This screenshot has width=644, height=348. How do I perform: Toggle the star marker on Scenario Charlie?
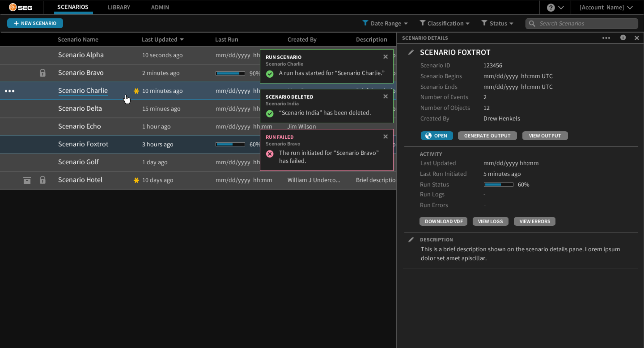click(136, 91)
